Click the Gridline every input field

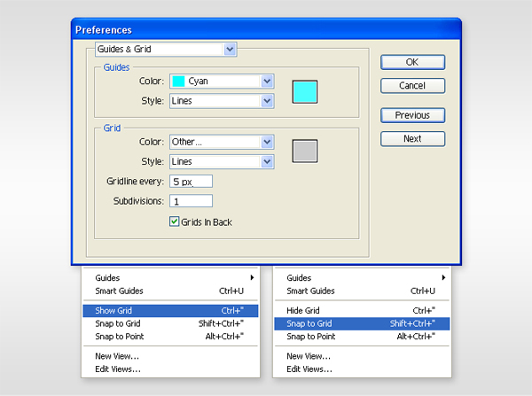[x=191, y=182]
